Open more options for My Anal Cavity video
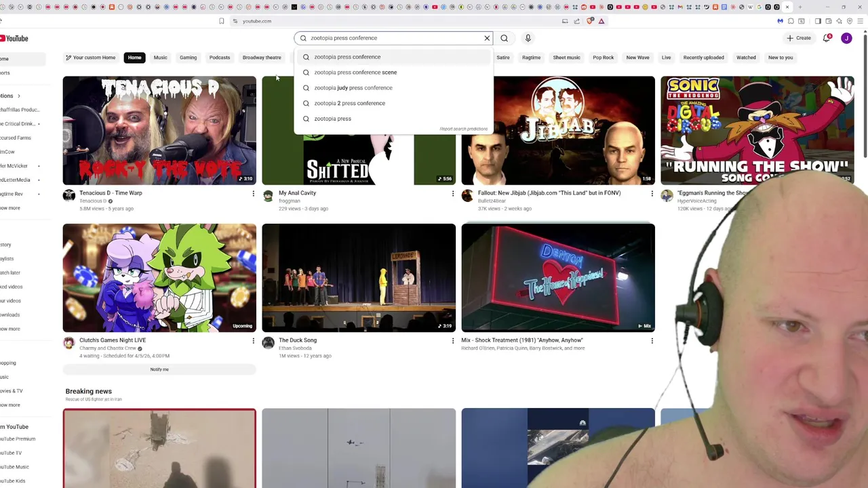 (x=452, y=194)
